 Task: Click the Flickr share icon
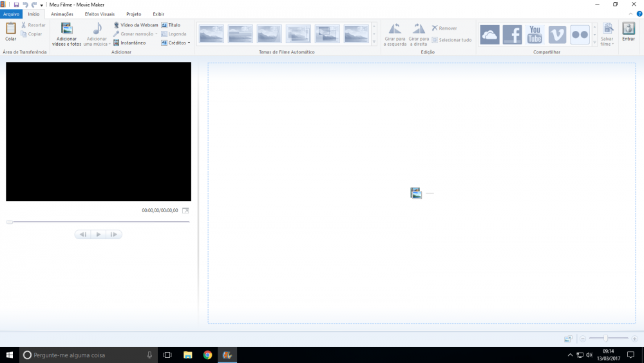(580, 34)
